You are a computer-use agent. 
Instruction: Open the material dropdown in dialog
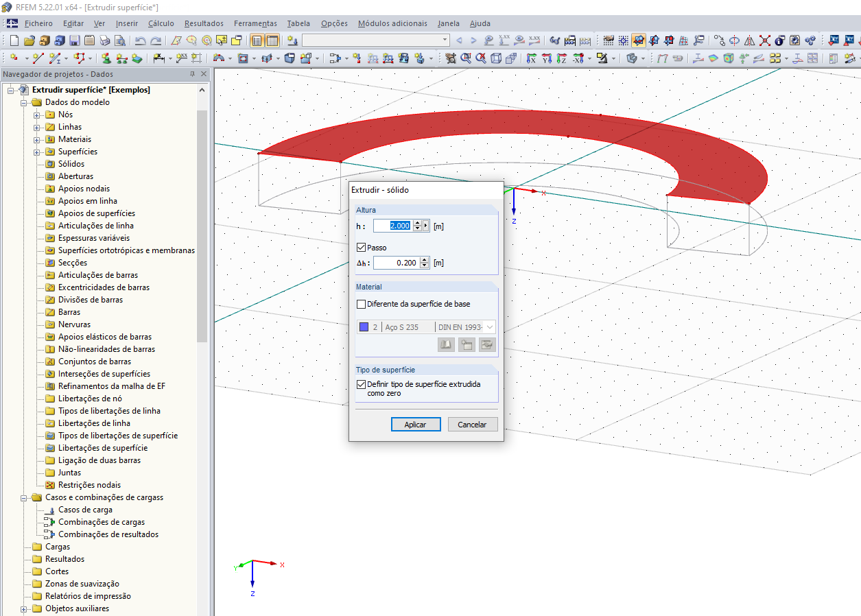coord(489,327)
